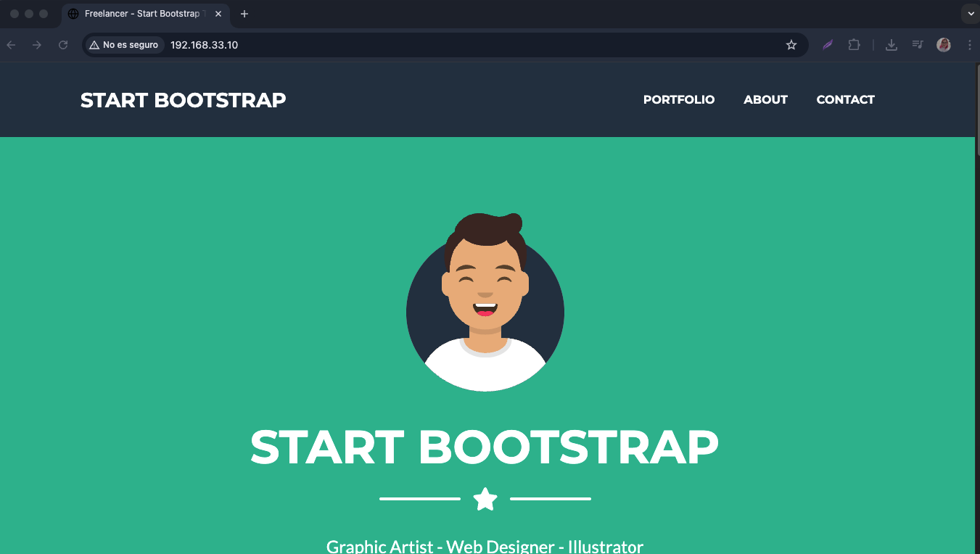Go back with the browser back arrow
Viewport: 980px width, 554px height.
(11, 45)
